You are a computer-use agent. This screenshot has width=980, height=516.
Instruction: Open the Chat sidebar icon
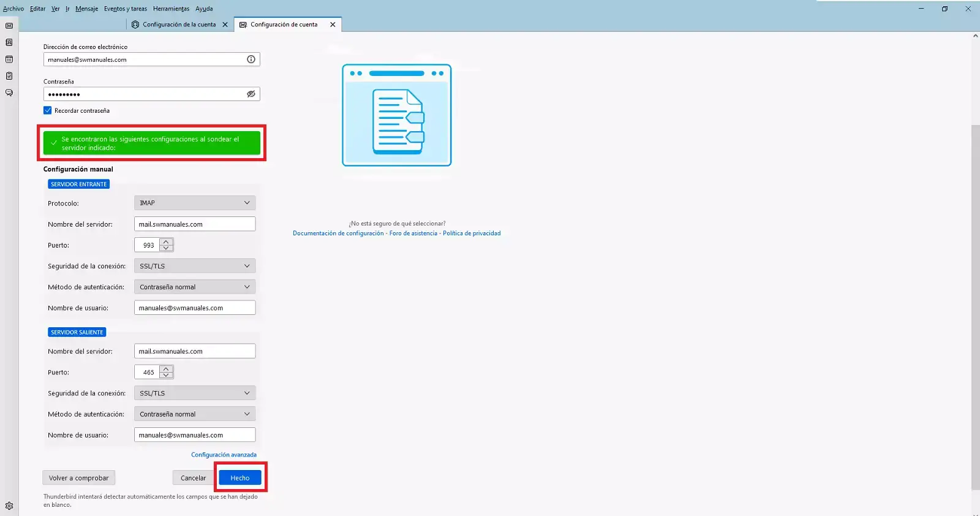(x=9, y=93)
